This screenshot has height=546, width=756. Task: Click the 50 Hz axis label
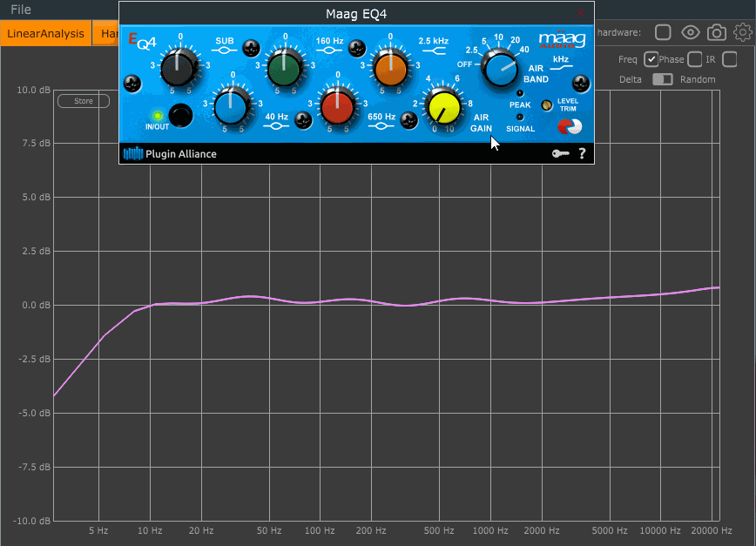point(269,530)
